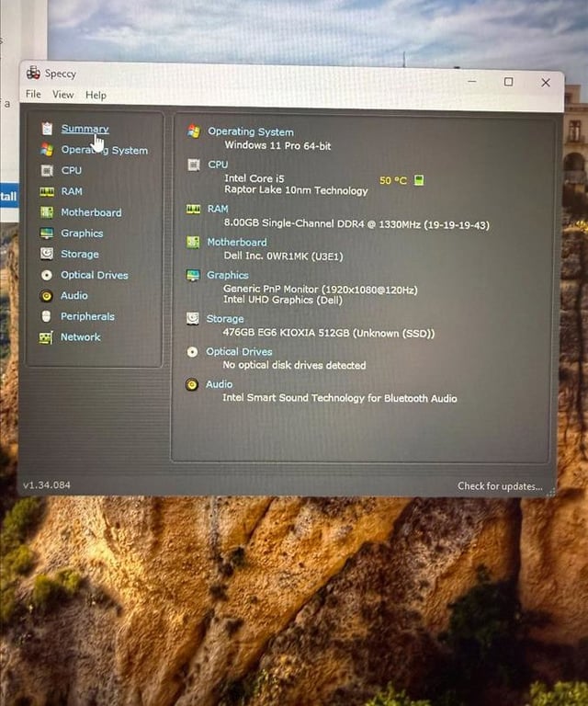Click the Speccy app icon in title bar
This screenshot has width=588, height=706.
point(33,73)
